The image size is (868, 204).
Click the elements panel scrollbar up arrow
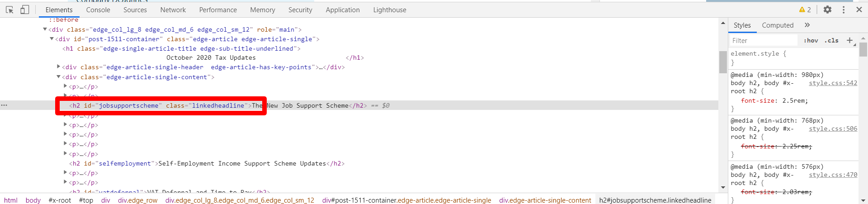point(723,23)
